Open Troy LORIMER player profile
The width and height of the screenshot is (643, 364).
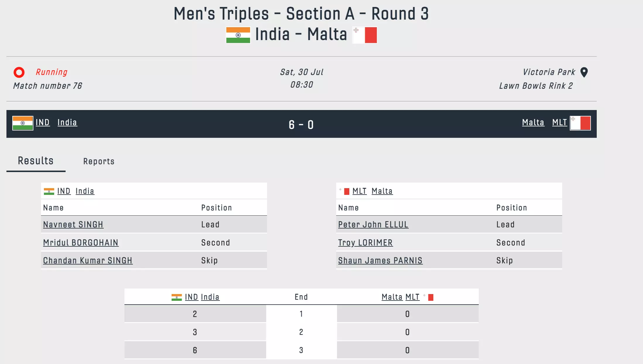click(x=365, y=243)
